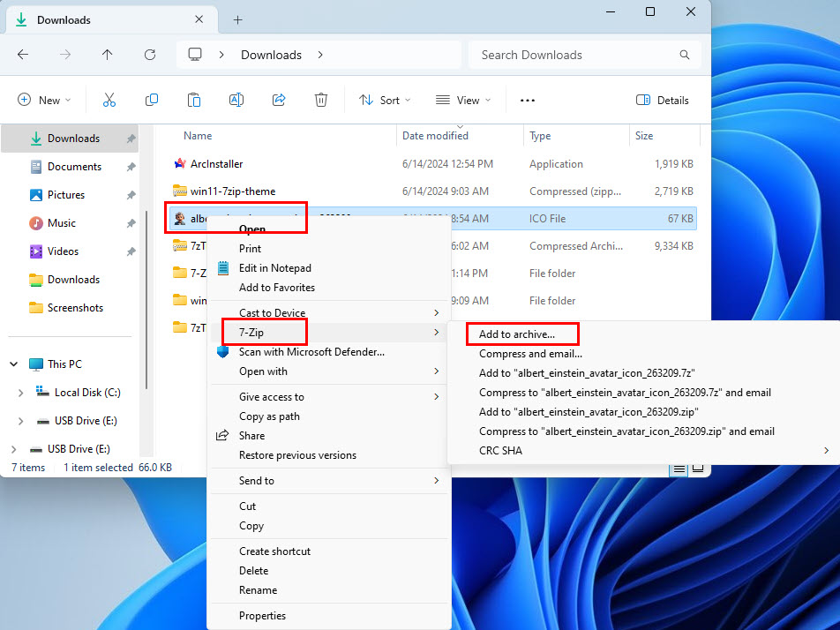
Task: Open the View dropdown
Action: tap(462, 100)
